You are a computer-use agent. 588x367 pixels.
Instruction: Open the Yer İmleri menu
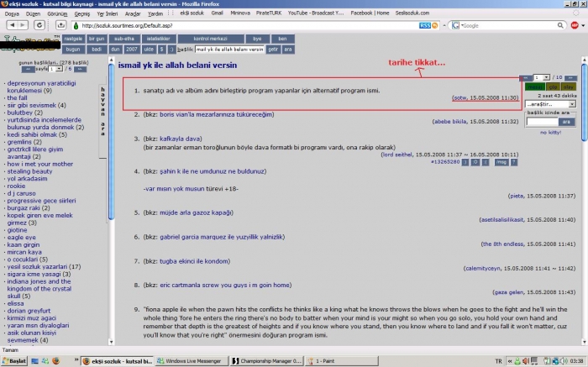(108, 13)
